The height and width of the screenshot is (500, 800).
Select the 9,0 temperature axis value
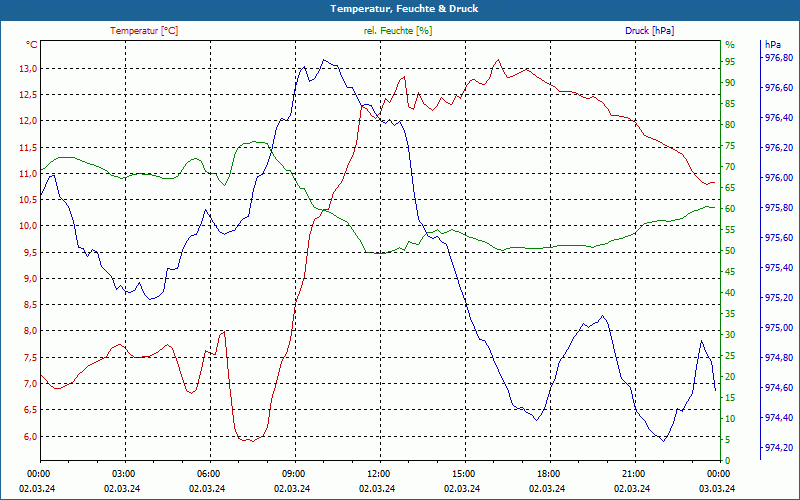[30, 279]
